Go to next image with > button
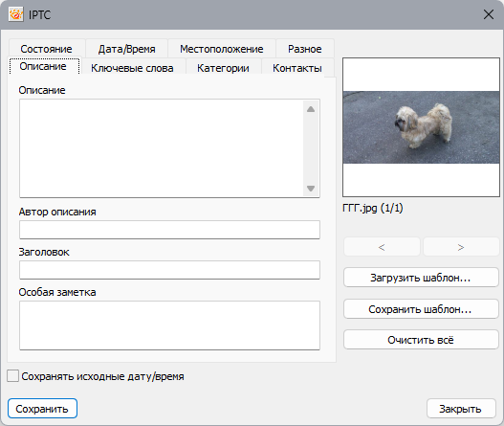This screenshot has height=426, width=504. pos(461,247)
